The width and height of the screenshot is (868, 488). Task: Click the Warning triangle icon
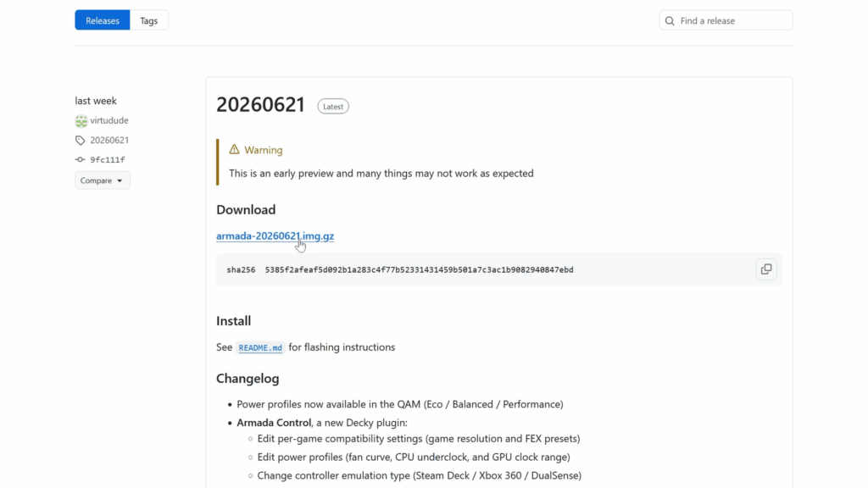point(234,149)
